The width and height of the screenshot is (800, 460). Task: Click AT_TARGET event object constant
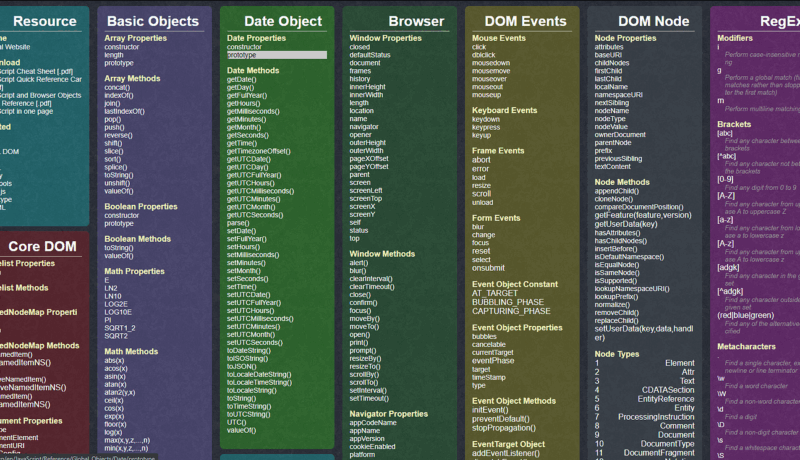click(494, 293)
